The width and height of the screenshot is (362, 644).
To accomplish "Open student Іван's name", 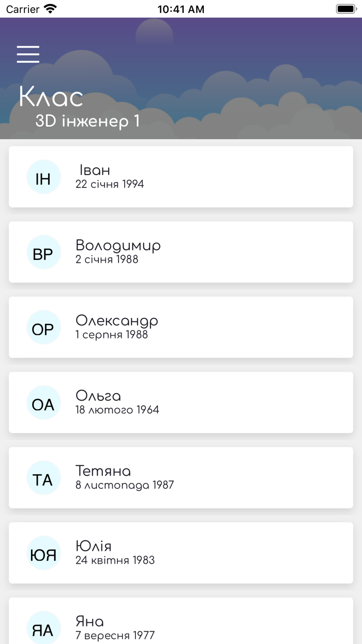I will [95, 170].
